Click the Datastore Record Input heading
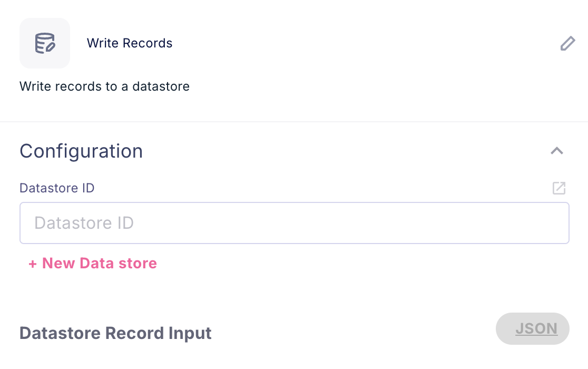The height and width of the screenshot is (369, 588). point(115,333)
